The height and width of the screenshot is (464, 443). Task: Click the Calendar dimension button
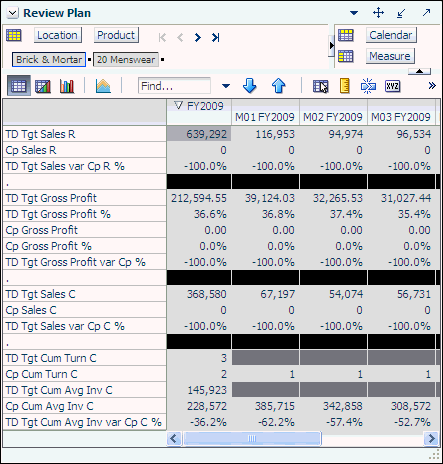click(391, 35)
